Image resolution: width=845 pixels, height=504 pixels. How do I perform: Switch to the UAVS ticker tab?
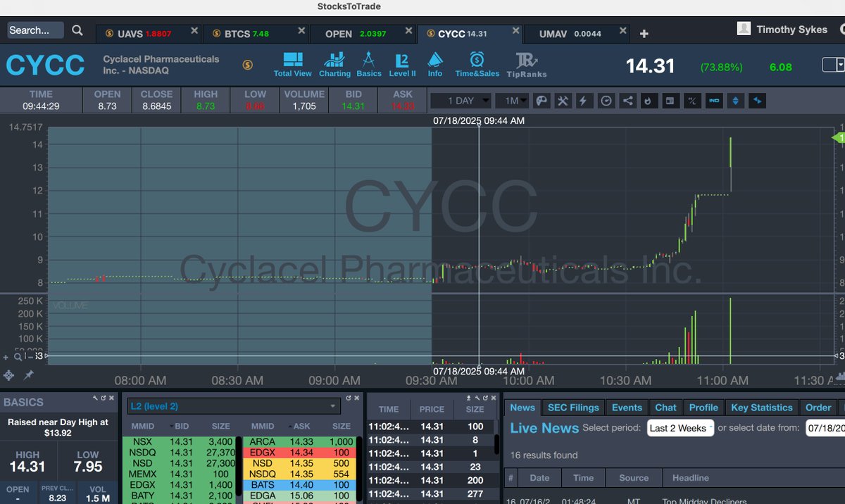149,34
